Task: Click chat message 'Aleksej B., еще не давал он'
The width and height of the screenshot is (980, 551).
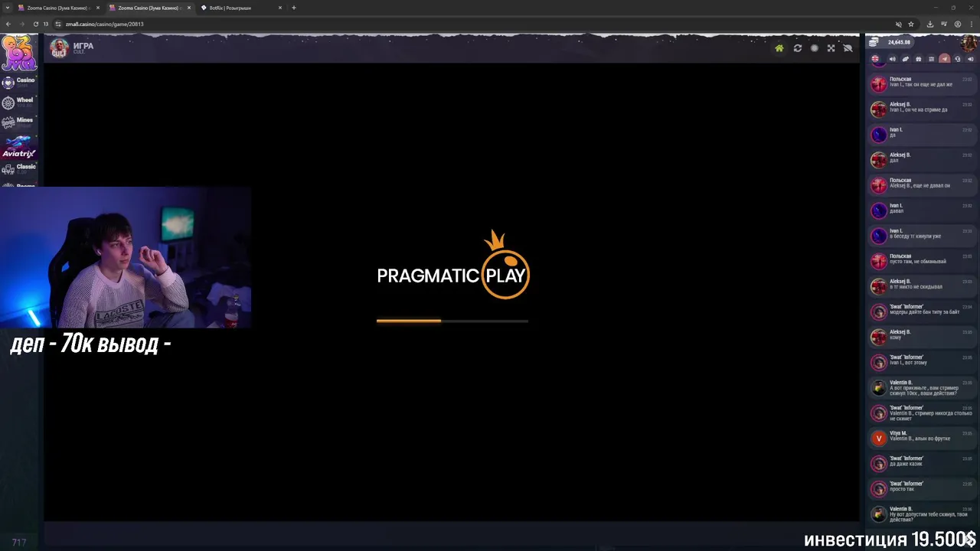Action: (920, 186)
